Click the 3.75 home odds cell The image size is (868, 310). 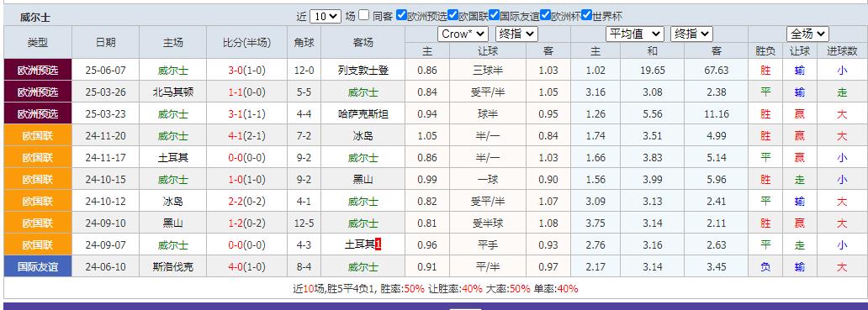point(595,223)
